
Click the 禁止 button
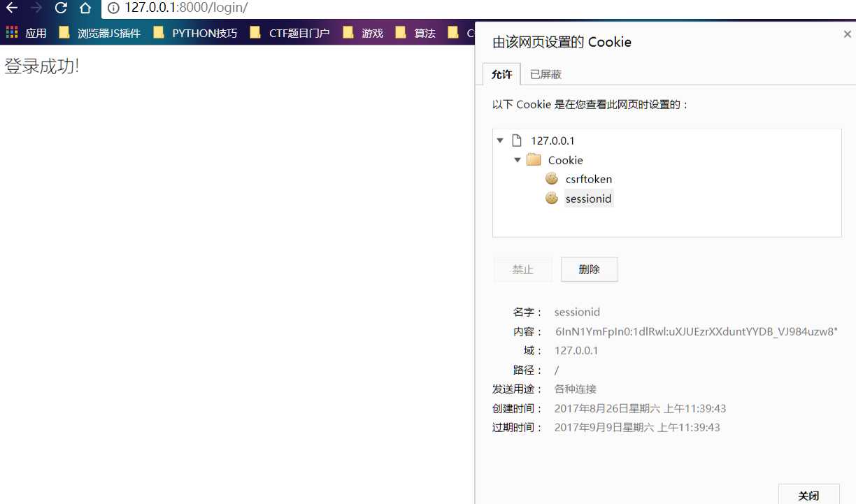point(522,269)
